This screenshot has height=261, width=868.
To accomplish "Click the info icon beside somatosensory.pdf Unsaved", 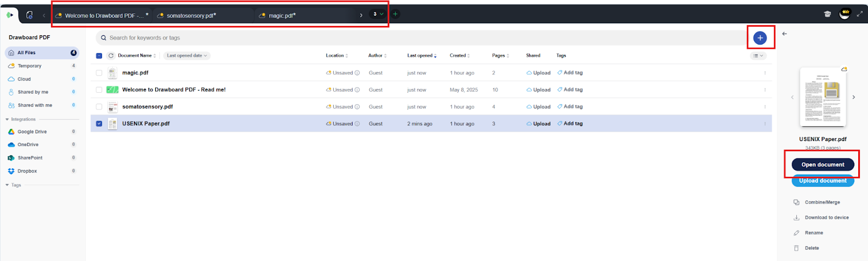I will [357, 107].
